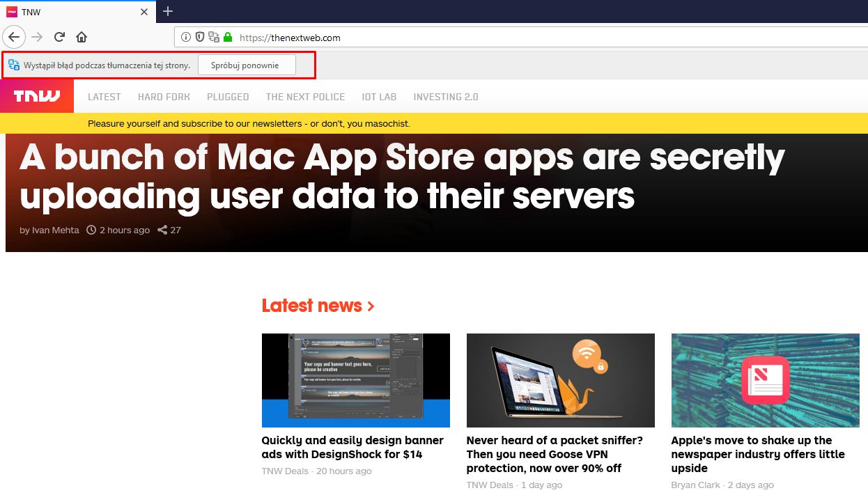Click the Latest news heading link

[x=318, y=306]
